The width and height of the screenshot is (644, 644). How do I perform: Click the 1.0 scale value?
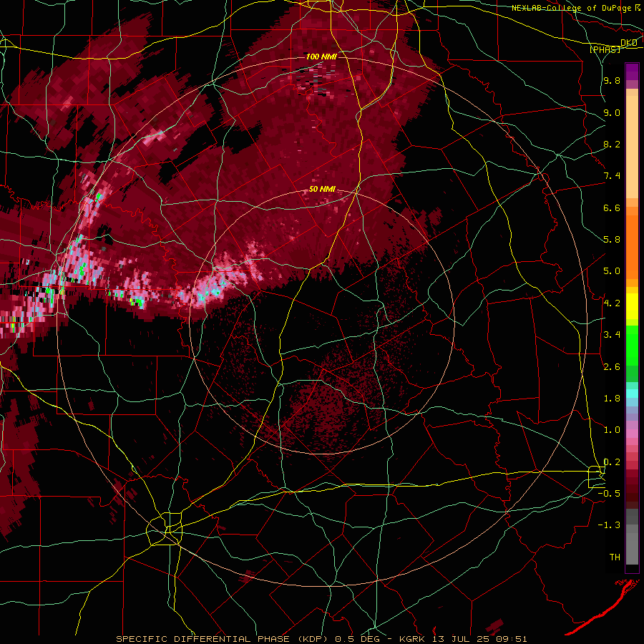(x=612, y=430)
